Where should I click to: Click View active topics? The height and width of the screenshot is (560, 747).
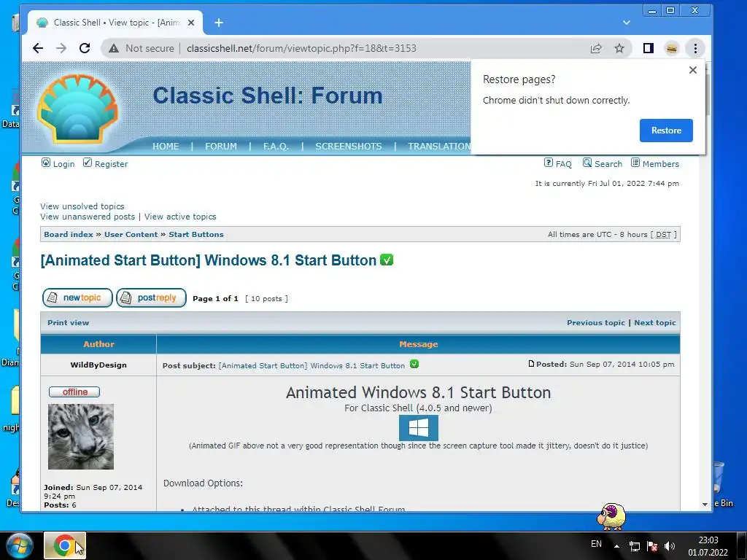[180, 217]
